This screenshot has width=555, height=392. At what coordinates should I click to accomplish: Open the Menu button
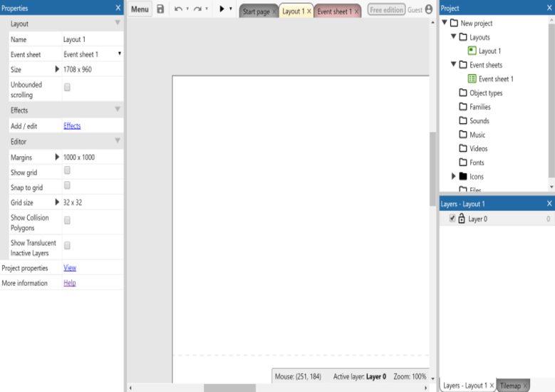pos(140,9)
